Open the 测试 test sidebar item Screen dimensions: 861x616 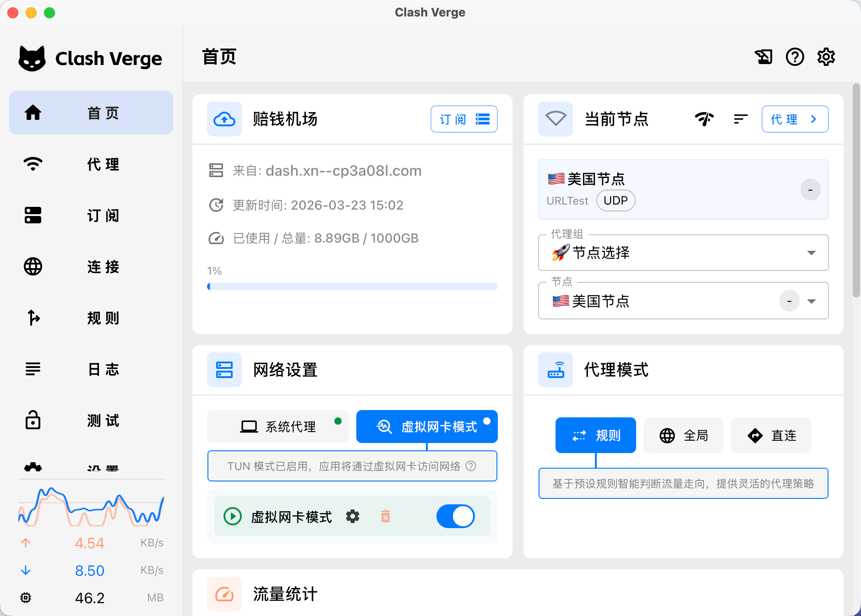click(91, 420)
